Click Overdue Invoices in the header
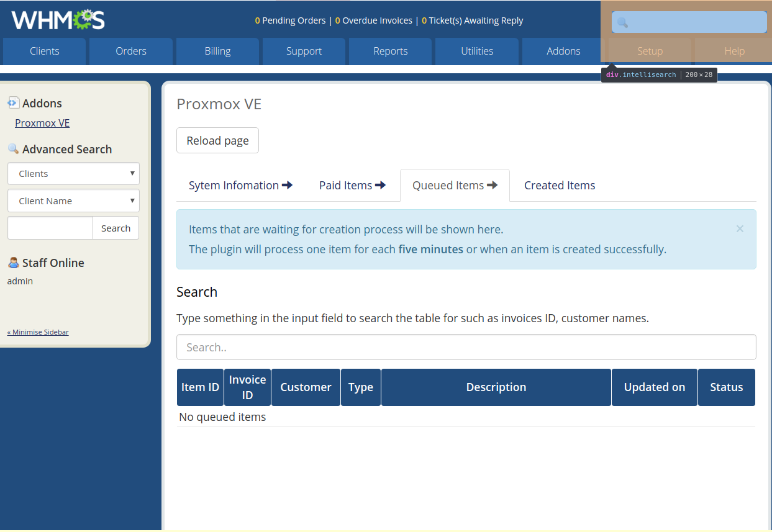Viewport: 772px width, 532px height. click(374, 20)
